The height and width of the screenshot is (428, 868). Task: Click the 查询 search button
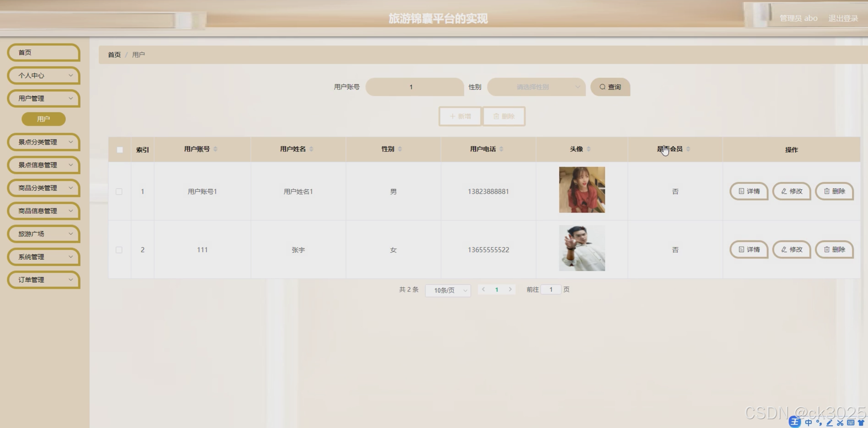tap(610, 87)
